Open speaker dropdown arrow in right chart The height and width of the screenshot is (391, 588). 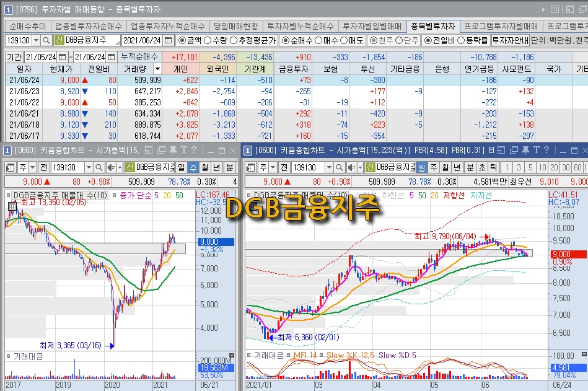click(x=361, y=167)
